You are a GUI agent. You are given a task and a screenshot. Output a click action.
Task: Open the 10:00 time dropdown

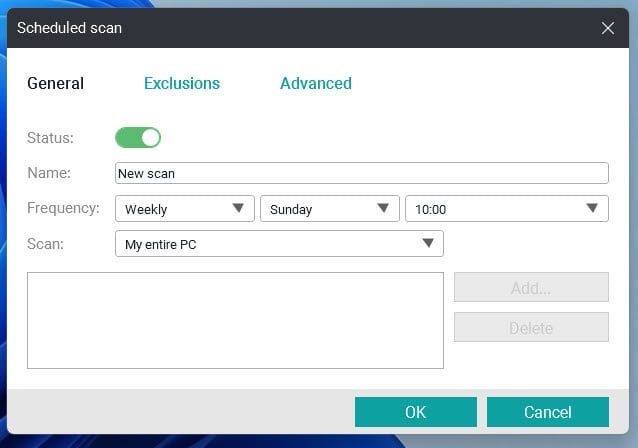tap(507, 209)
